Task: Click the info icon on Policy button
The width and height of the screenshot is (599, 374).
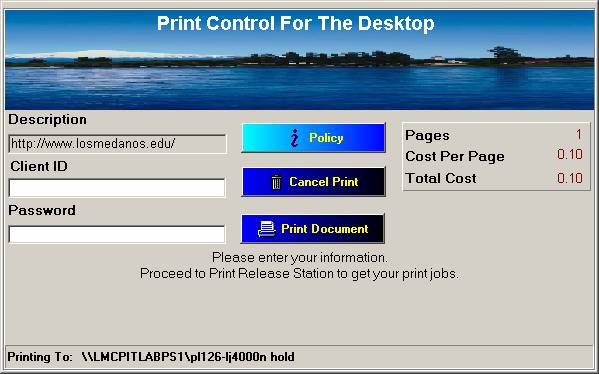Action: [x=295, y=138]
